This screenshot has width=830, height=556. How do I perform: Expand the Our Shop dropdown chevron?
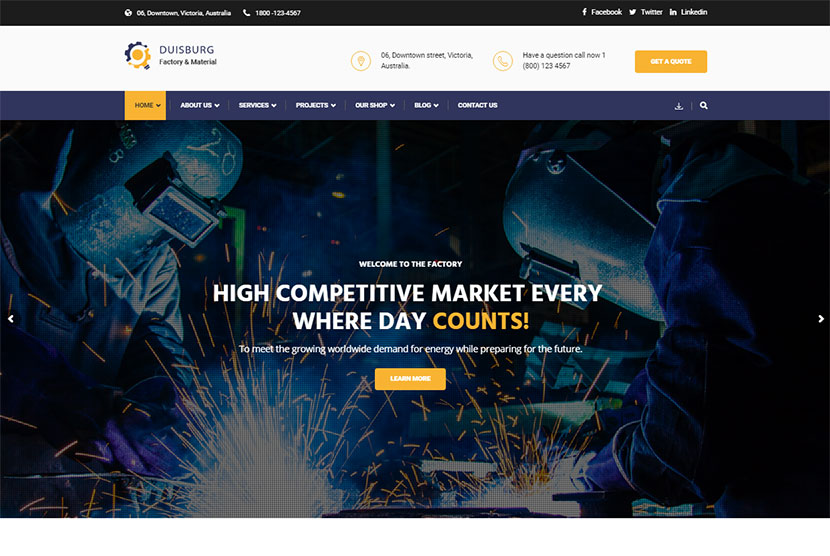click(392, 105)
